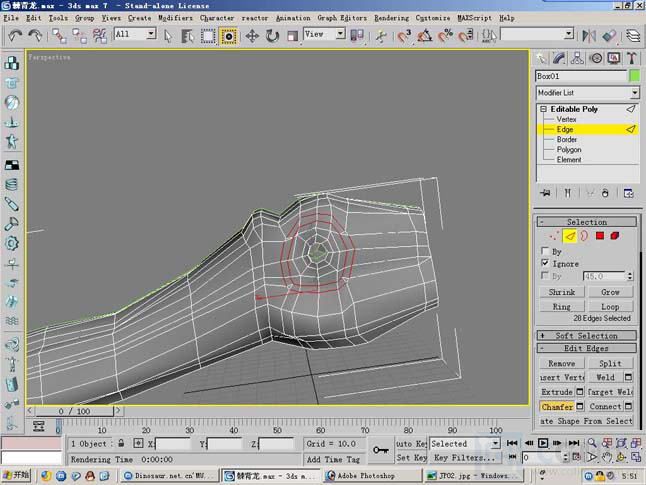This screenshot has width=646, height=485.
Task: Open the MAXScript menu
Action: coord(474,18)
